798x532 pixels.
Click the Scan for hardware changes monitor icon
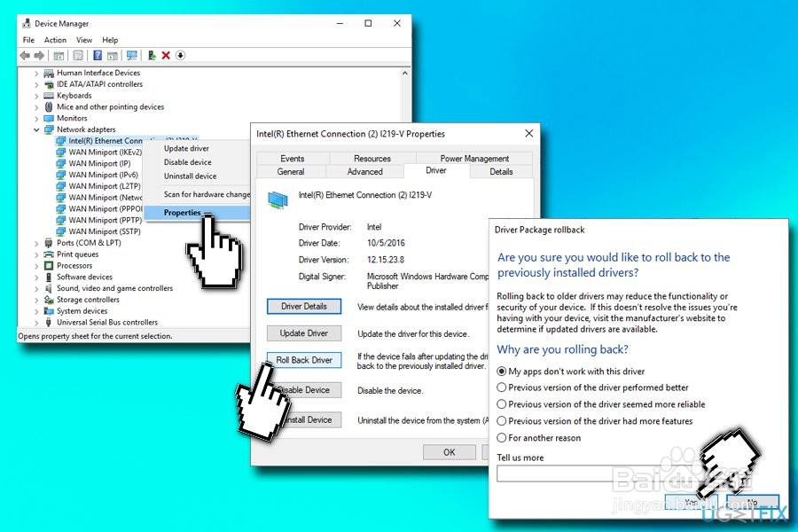tap(132, 56)
